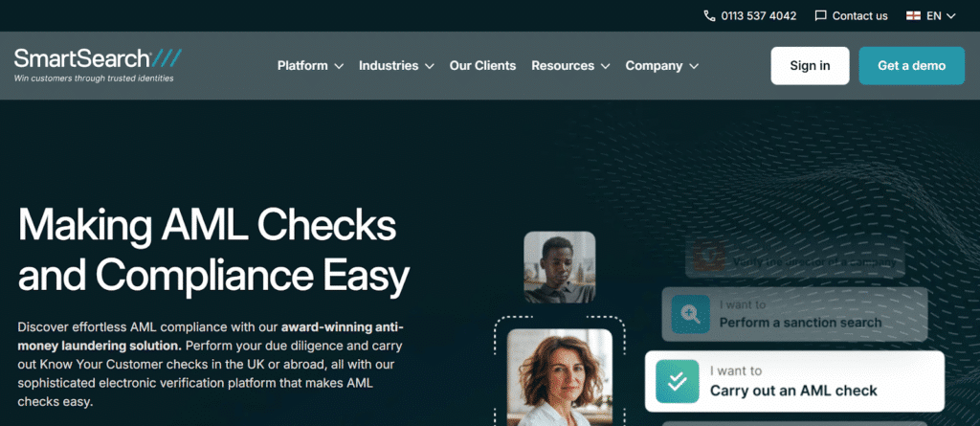Click the speech bubble Contact us icon
The height and width of the screenshot is (426, 980).
pos(820,15)
